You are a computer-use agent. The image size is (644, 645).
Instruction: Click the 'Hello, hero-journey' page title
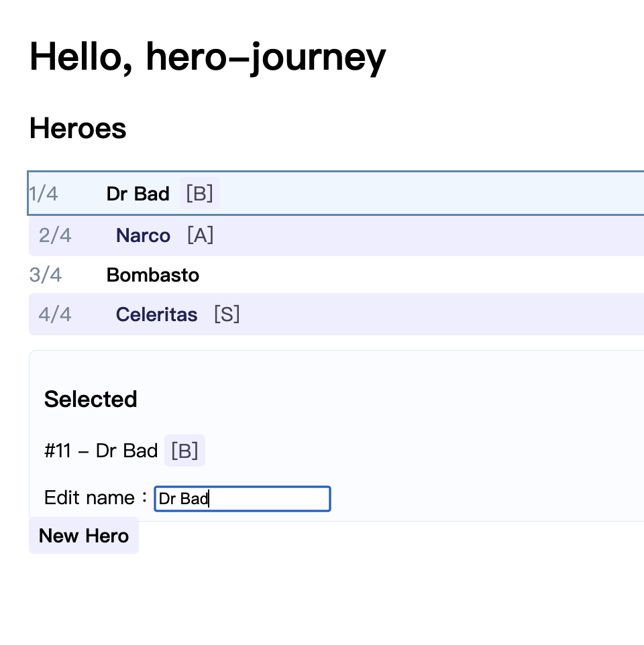tap(207, 57)
